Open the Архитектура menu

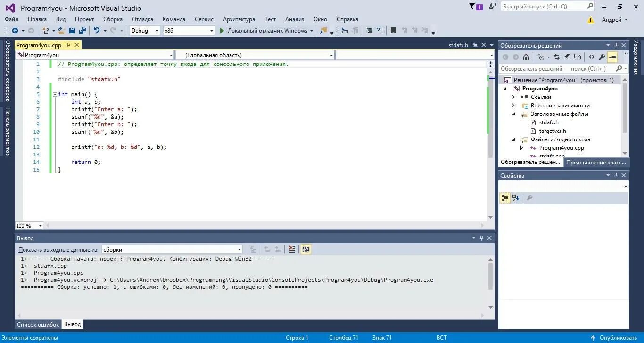click(239, 19)
